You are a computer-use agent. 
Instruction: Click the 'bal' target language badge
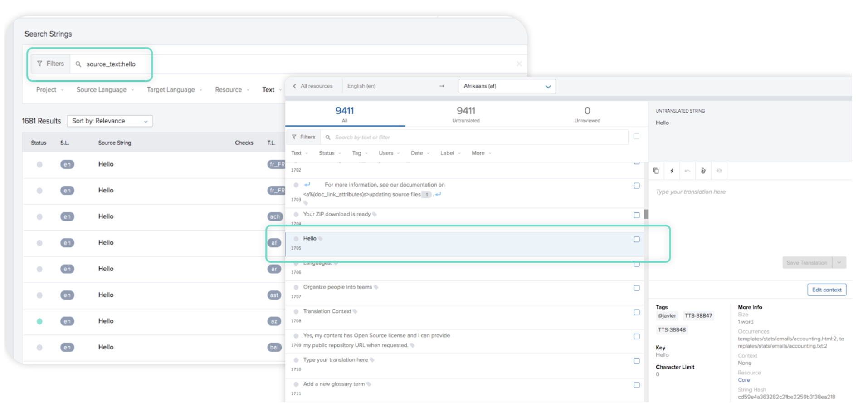pyautogui.click(x=274, y=348)
